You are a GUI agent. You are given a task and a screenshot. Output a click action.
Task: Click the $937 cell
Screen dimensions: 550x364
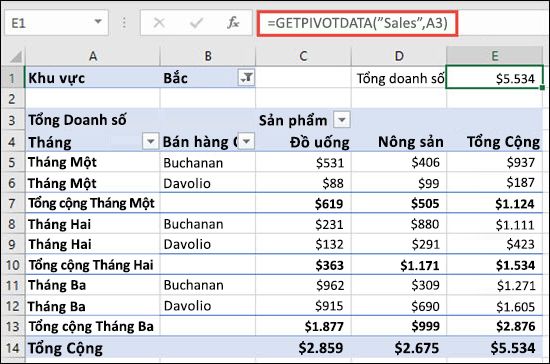click(495, 163)
